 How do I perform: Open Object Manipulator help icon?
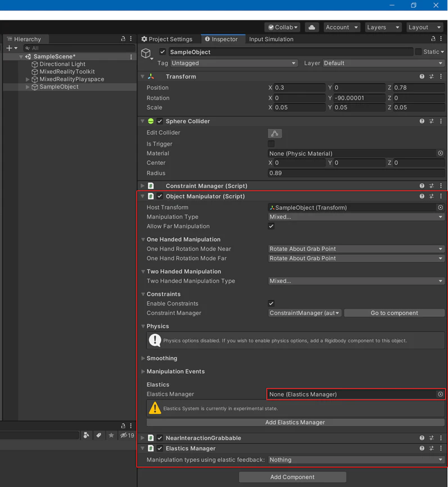422,196
